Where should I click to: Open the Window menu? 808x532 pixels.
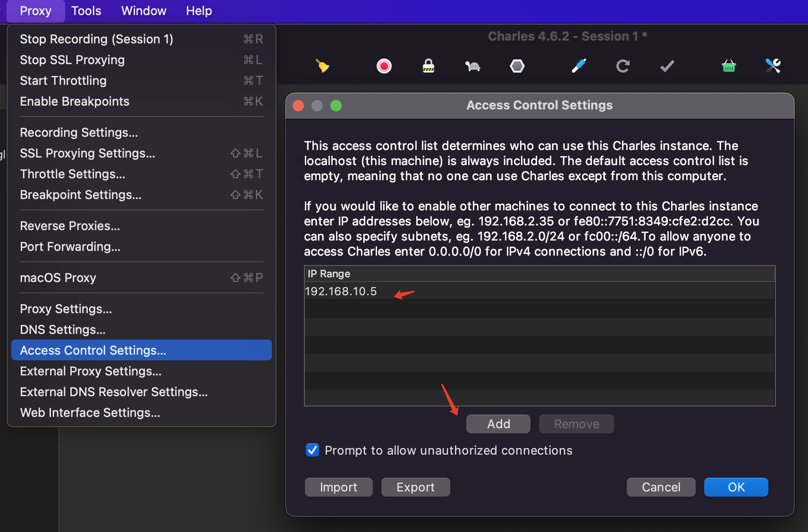tap(144, 11)
